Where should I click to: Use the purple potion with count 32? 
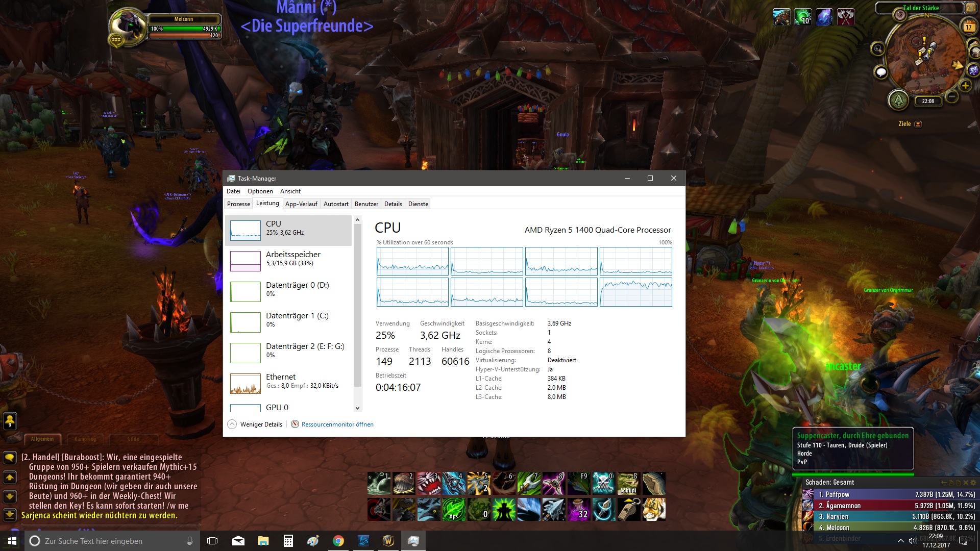coord(578,509)
